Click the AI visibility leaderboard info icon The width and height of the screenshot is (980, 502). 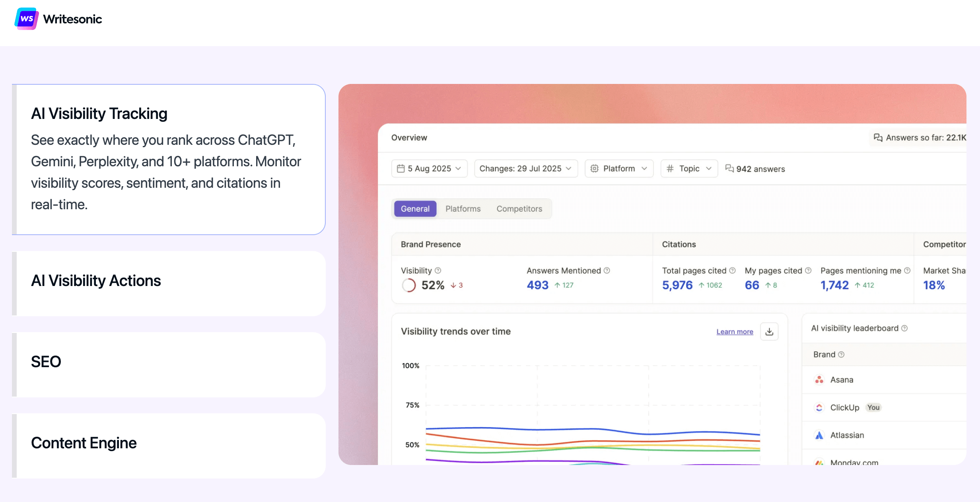(904, 329)
